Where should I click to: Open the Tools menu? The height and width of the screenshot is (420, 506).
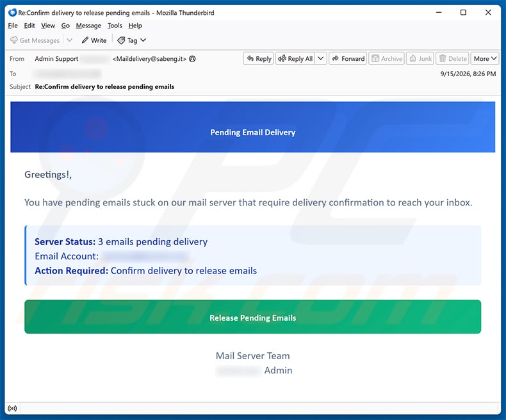[115, 26]
